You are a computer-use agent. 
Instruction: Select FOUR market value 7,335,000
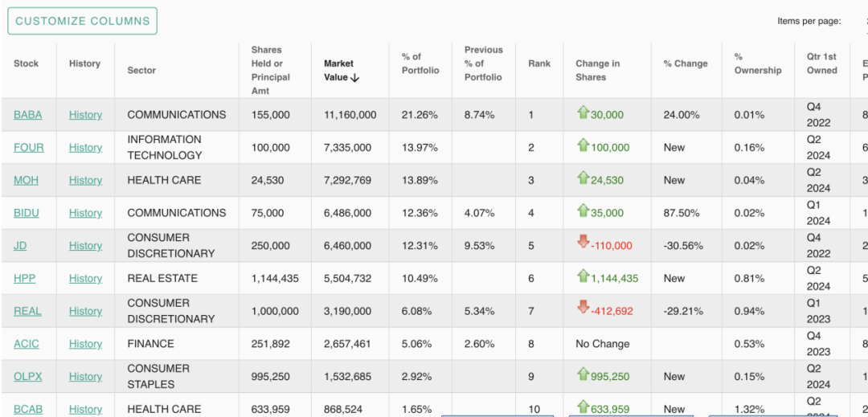coord(348,148)
